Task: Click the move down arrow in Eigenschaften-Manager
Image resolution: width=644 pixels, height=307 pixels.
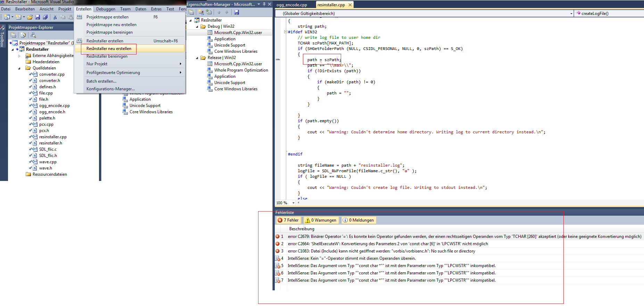Action: (x=227, y=12)
